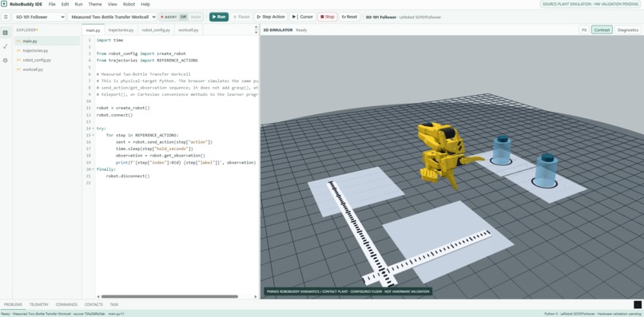The width and height of the screenshot is (644, 317).
Task: Open workcell.py in the Explorer list
Action: (47, 69)
